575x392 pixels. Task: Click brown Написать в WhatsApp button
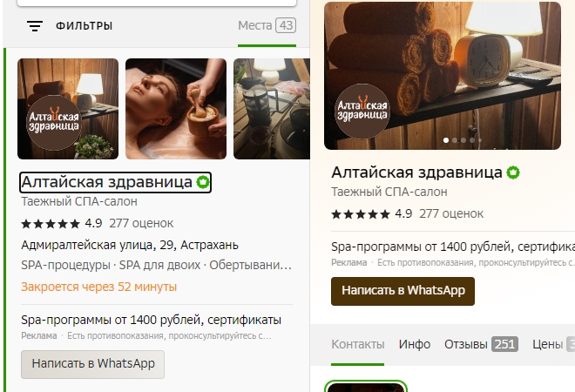pos(402,291)
